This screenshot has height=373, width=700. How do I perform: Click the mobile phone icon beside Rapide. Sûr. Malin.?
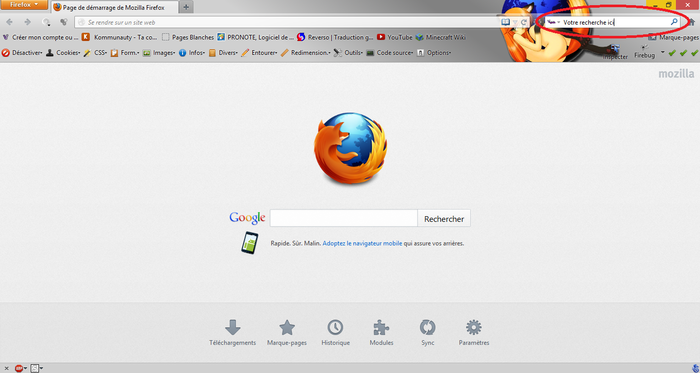[x=250, y=243]
